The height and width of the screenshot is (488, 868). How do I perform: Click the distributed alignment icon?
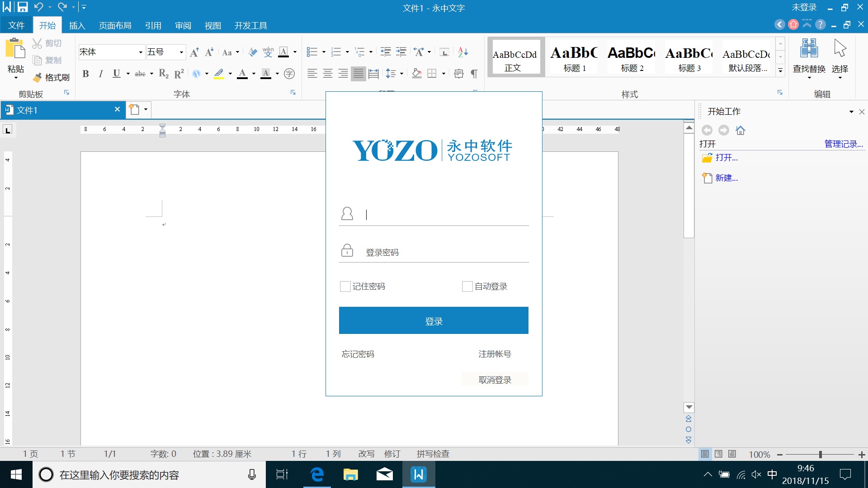(x=373, y=74)
